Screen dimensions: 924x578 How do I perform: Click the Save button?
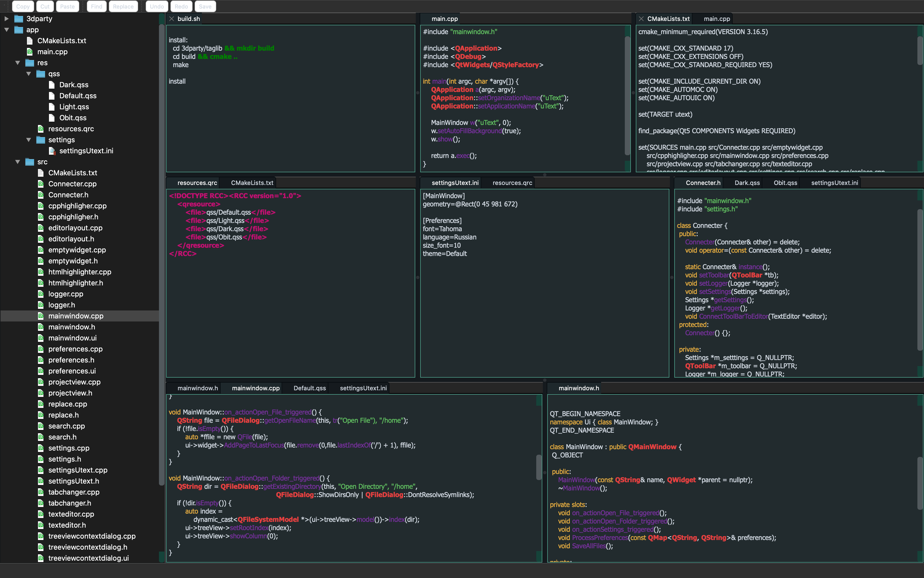tap(205, 7)
